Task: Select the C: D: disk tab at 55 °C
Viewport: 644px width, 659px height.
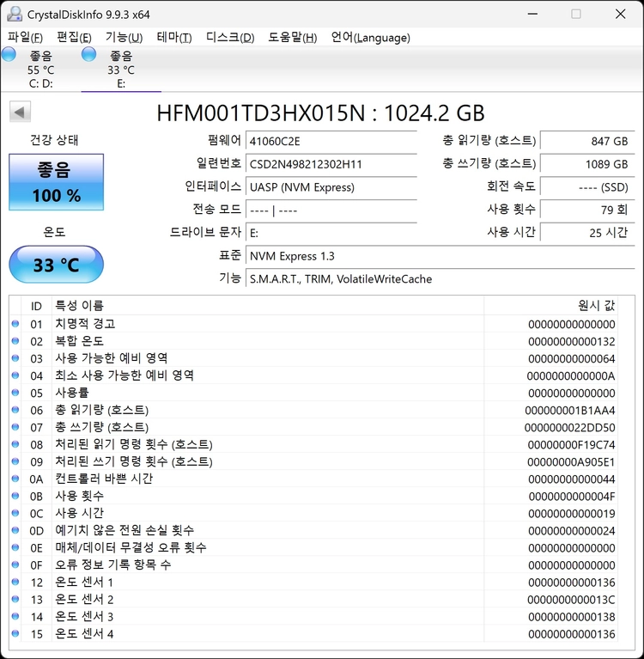Action: pyautogui.click(x=40, y=70)
